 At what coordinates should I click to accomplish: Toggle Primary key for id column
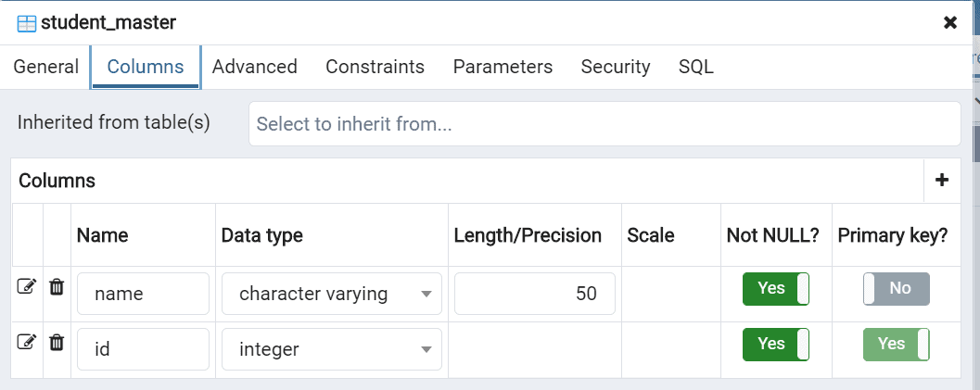(896, 345)
